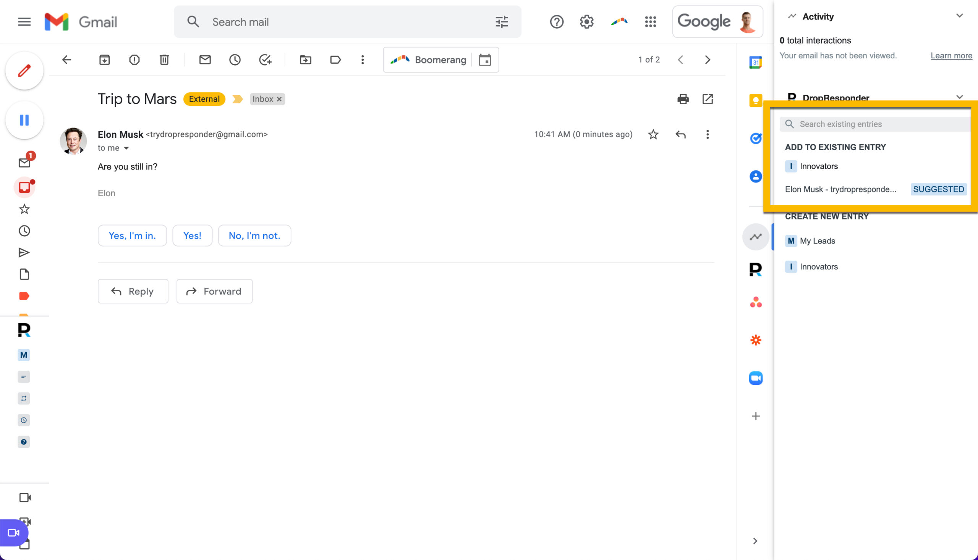Screen dimensions: 978x560
Task: Click in Search existing entries field
Action: pos(875,124)
